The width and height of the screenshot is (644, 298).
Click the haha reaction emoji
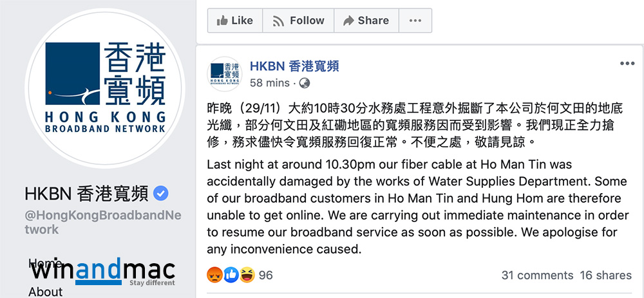[x=247, y=275]
